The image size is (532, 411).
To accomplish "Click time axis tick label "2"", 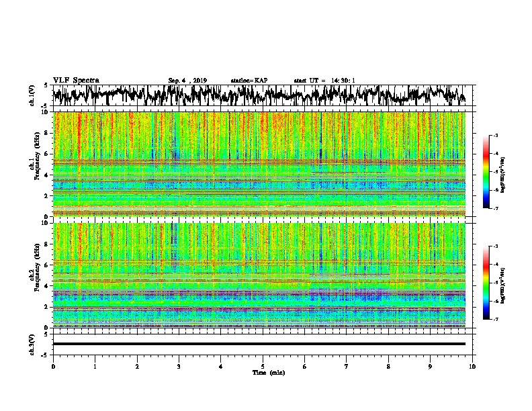I will (x=137, y=367).
